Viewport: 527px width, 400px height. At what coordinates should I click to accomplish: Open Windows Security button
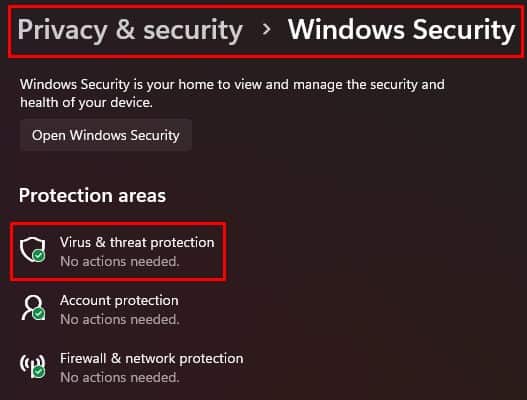point(106,135)
